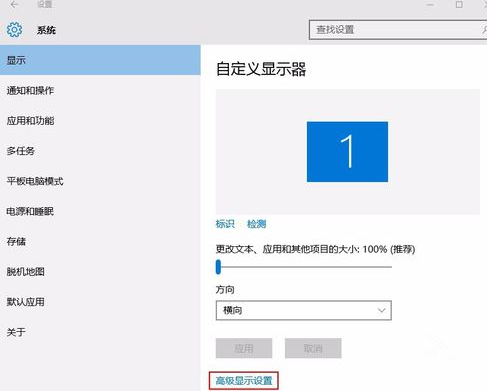
Task: Select 存储 in sidebar
Action: click(x=100, y=241)
